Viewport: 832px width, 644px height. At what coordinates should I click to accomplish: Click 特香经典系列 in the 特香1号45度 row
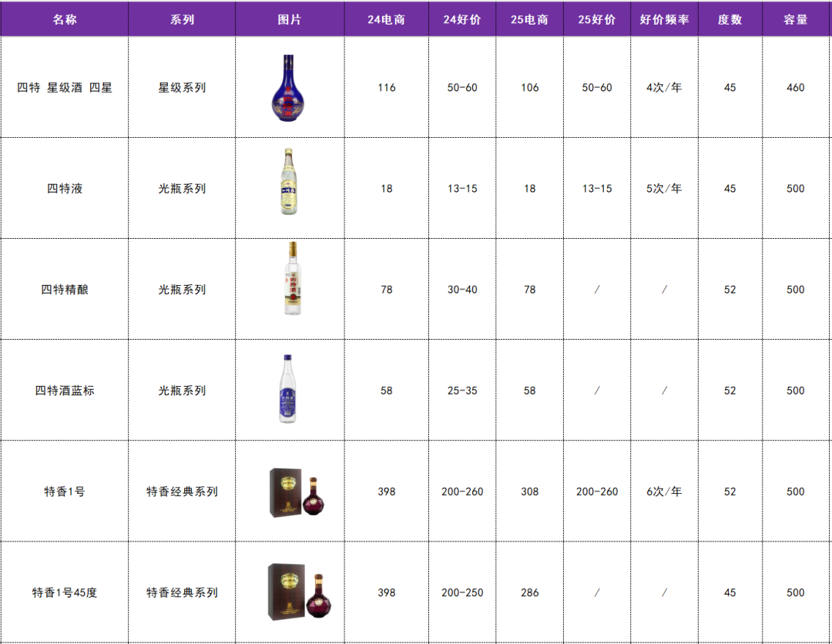click(x=182, y=592)
